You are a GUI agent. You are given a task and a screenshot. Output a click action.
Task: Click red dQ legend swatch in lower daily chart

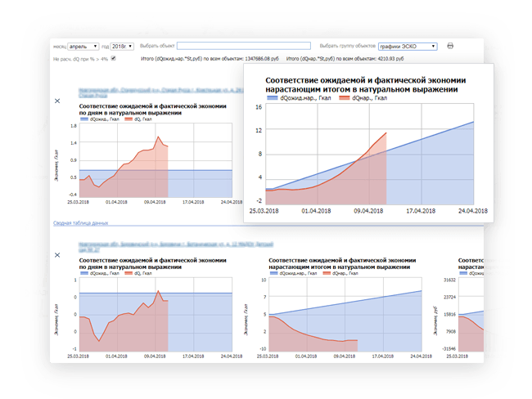point(128,273)
